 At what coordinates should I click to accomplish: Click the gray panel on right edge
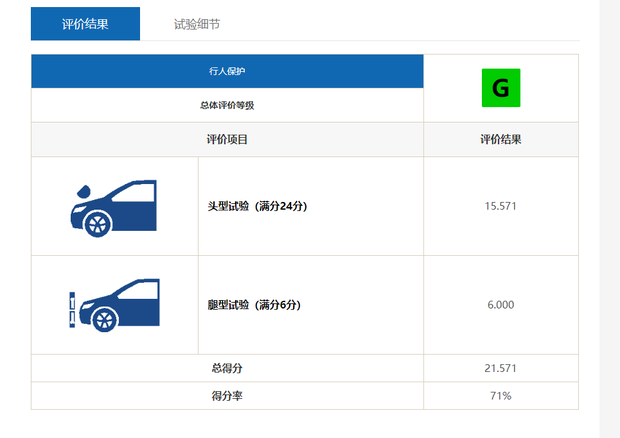pos(608,219)
